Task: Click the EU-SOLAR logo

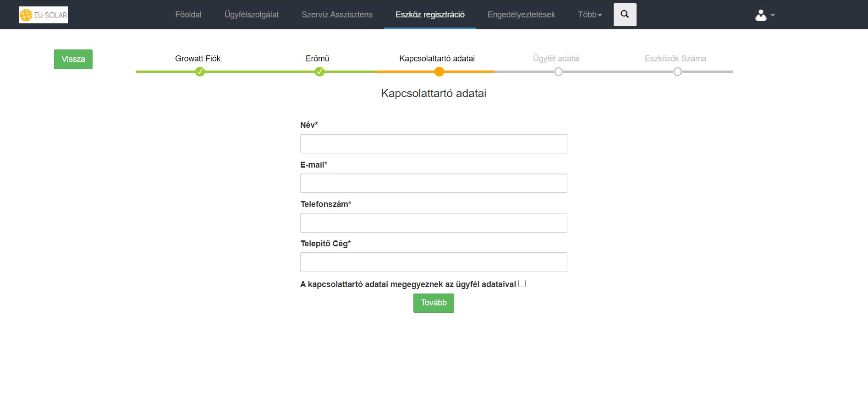Action: pyautogui.click(x=43, y=15)
